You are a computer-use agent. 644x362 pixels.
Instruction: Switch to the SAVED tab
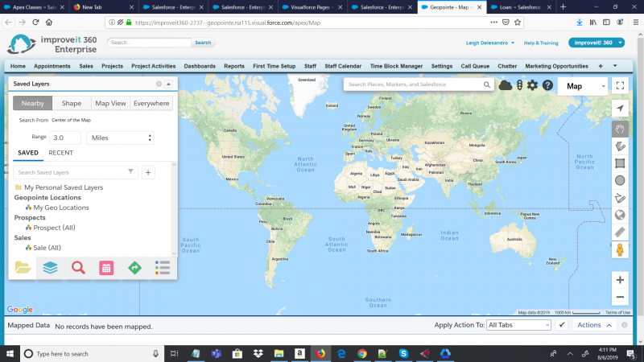tap(28, 153)
